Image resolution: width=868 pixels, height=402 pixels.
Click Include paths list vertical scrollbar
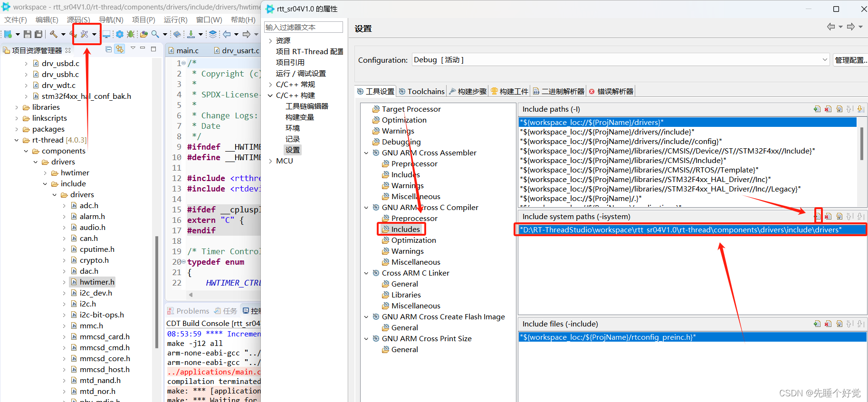tap(862, 144)
